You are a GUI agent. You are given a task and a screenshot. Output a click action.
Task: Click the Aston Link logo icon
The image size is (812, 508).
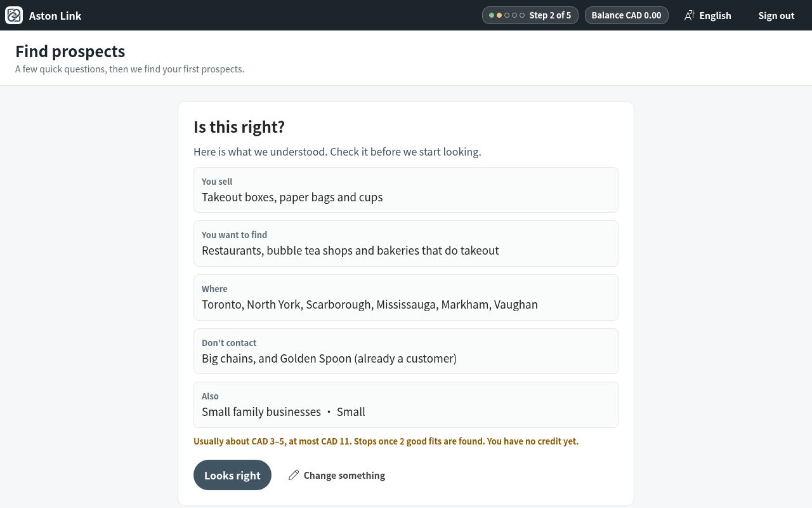[14, 15]
